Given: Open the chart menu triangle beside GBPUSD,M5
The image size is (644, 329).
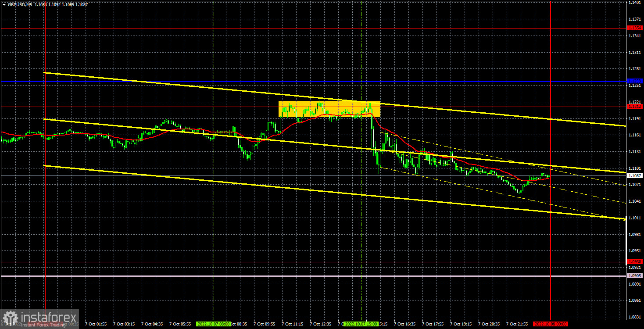Looking at the screenshot, I should point(4,4).
